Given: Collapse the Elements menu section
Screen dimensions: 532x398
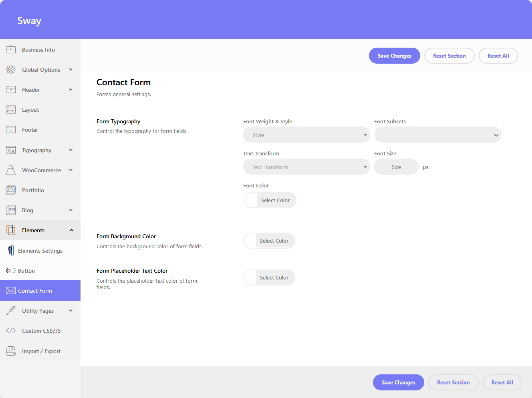Looking at the screenshot, I should (71, 230).
